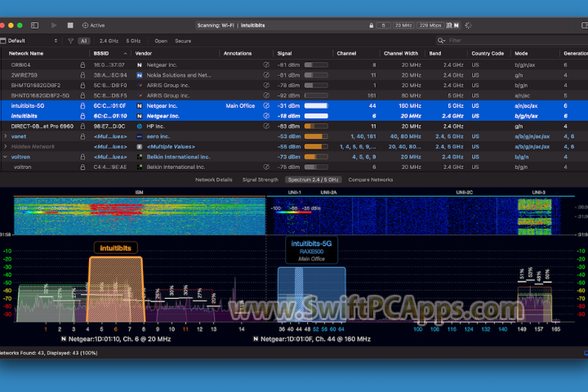
Task: Show only Open networks
Action: coord(161,41)
